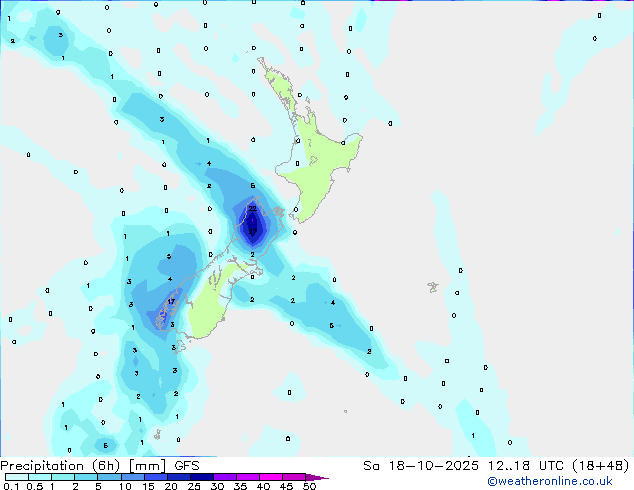Pick the 5–10 mm legend swatch
The image size is (634, 490).
tap(109, 477)
